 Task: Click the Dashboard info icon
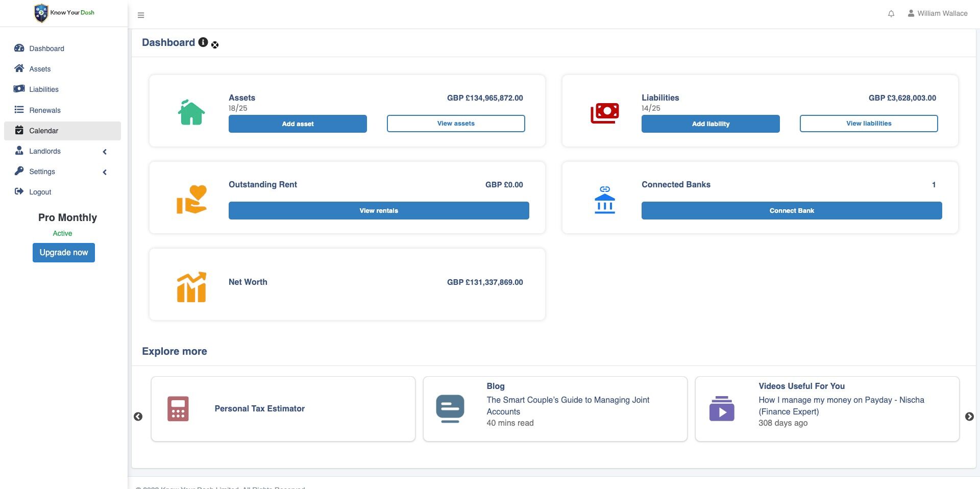203,42
